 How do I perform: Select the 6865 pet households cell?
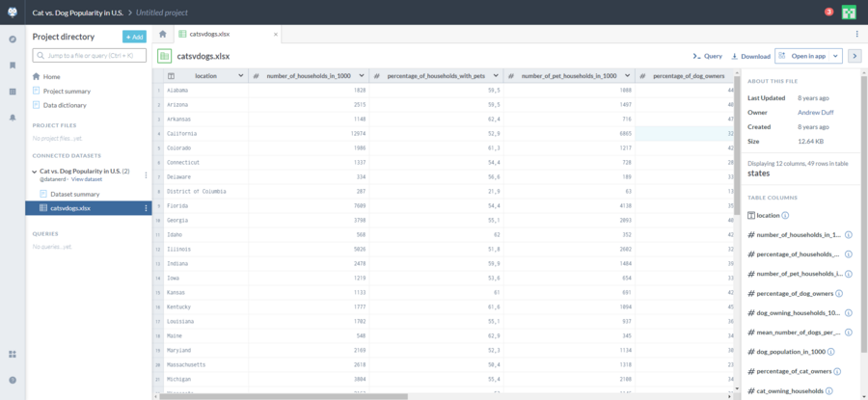[x=569, y=133]
